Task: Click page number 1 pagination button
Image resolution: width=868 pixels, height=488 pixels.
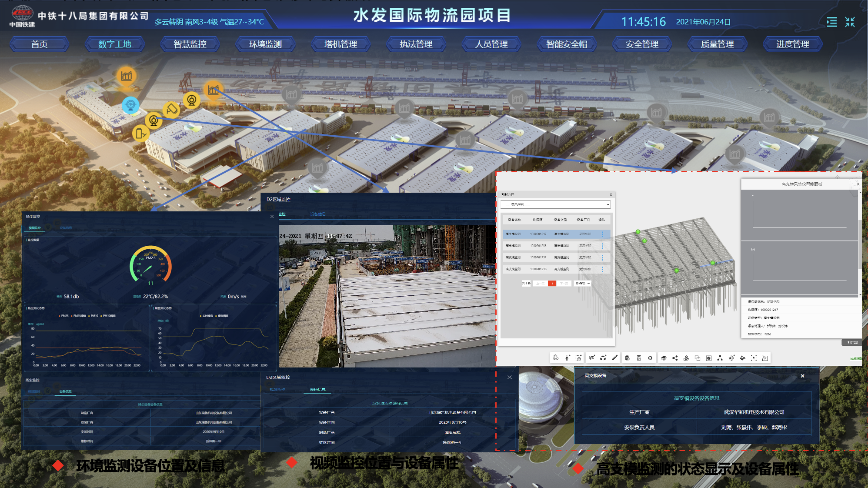Action: tap(552, 283)
